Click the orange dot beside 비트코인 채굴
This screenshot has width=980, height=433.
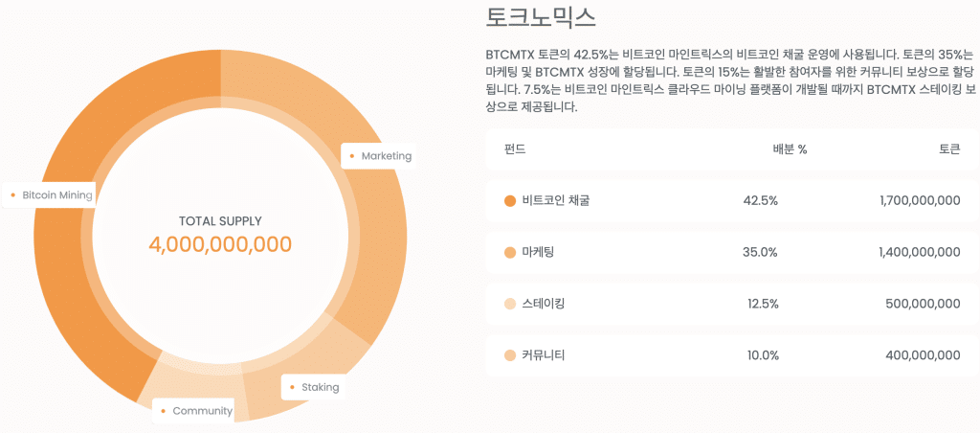(x=509, y=201)
